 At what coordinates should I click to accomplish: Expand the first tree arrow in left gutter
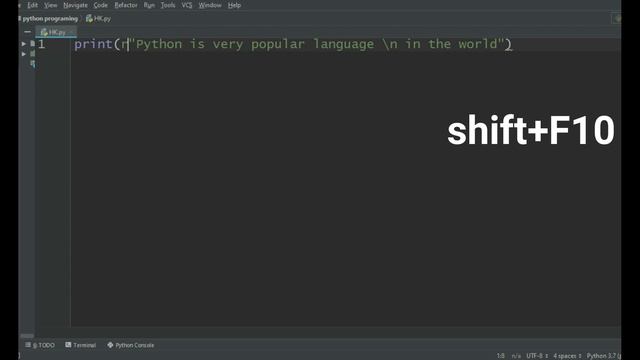coord(24,44)
